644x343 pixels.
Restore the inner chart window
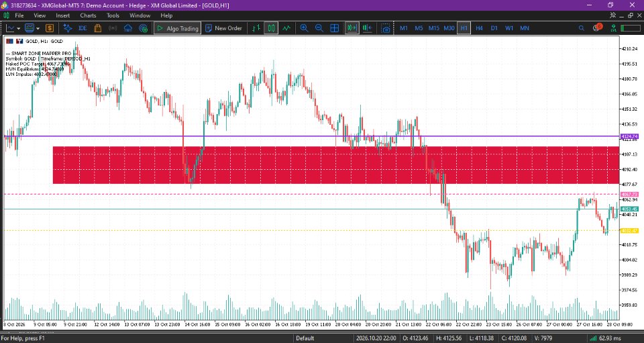pyautogui.click(x=631, y=15)
